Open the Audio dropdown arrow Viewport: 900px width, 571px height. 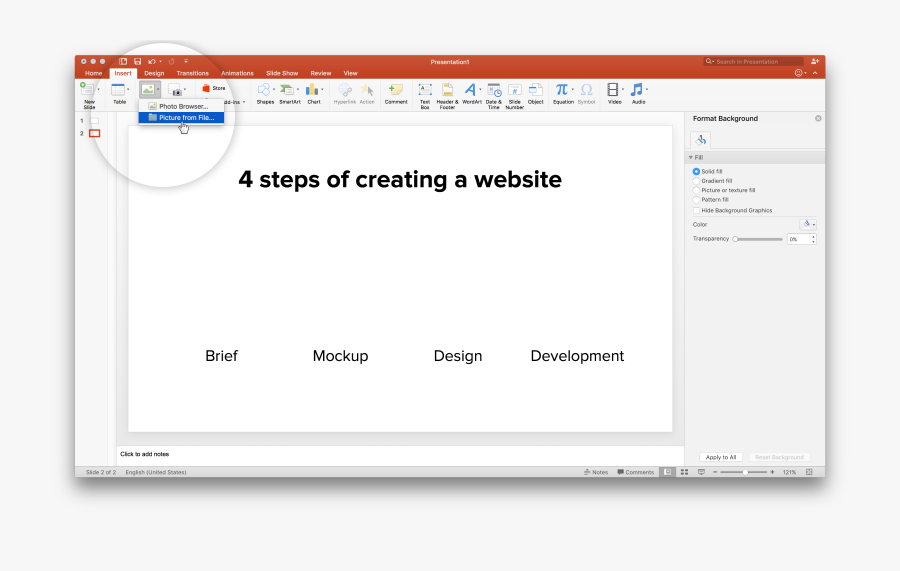pos(647,90)
